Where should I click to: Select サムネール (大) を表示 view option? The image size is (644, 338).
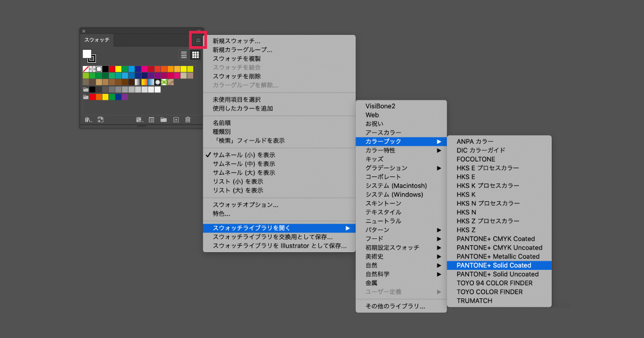click(279, 173)
